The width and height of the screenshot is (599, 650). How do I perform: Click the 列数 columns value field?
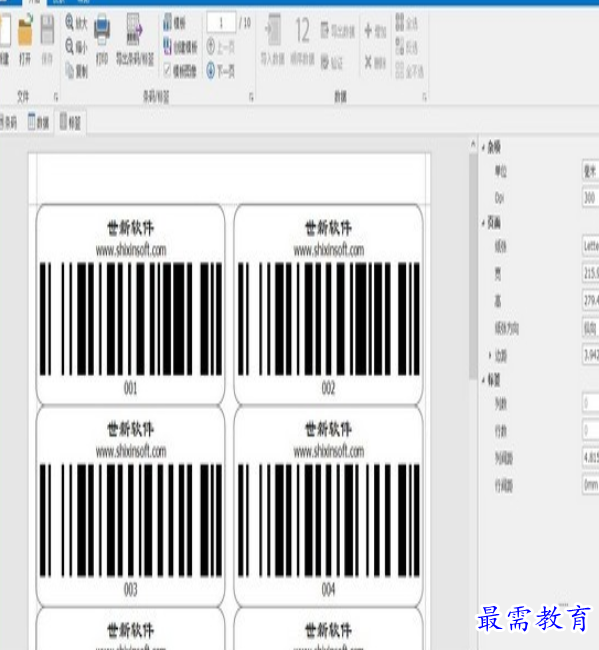point(591,403)
